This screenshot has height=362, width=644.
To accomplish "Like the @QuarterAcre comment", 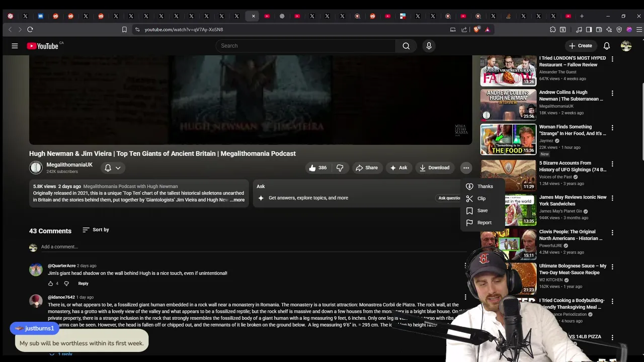I will click(50, 284).
